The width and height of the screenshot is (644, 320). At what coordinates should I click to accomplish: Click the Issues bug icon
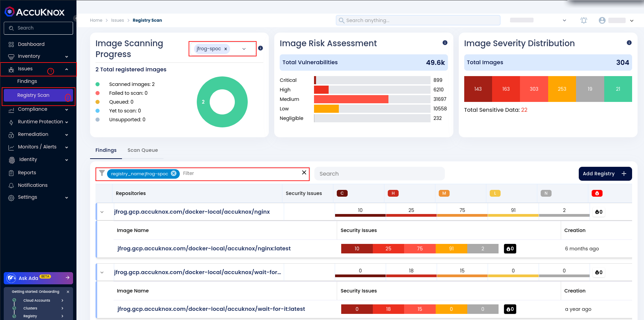pyautogui.click(x=11, y=69)
